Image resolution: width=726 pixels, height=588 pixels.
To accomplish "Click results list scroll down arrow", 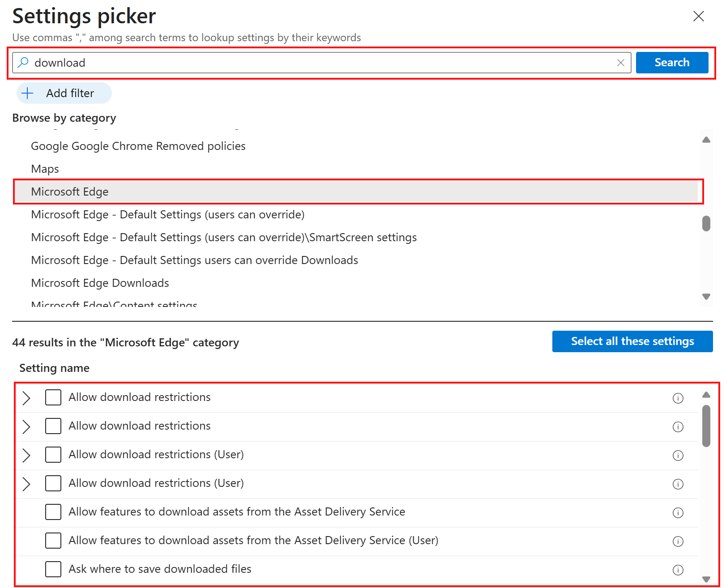I will point(706,579).
